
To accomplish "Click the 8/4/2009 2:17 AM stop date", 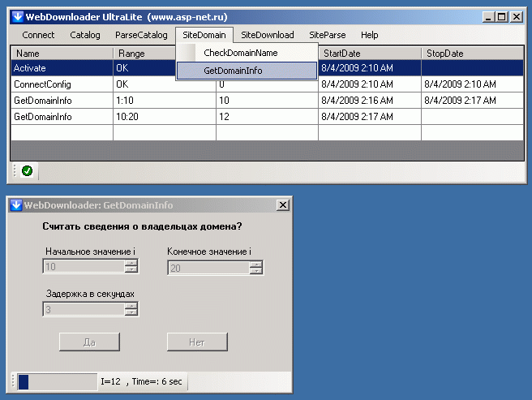I will (x=472, y=101).
